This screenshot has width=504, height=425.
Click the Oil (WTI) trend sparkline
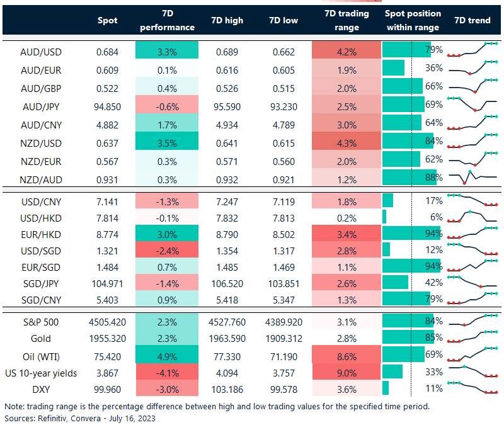pyautogui.click(x=472, y=355)
